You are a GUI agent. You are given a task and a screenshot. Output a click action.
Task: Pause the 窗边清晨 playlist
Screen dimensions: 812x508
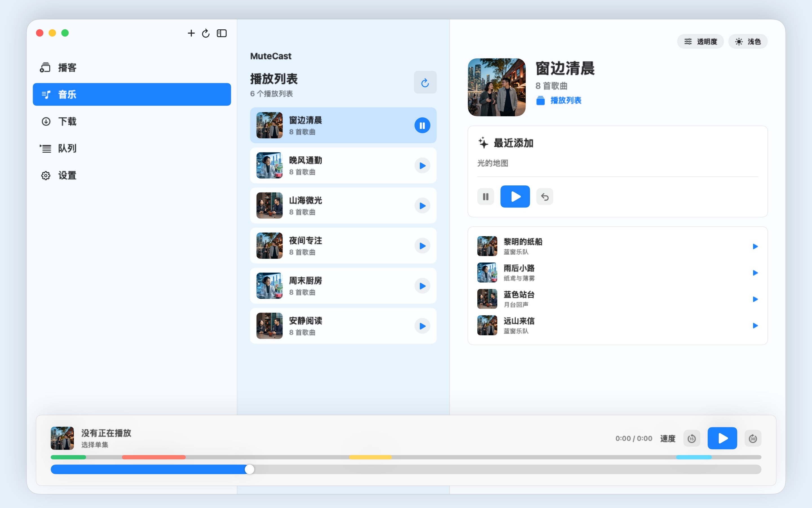pyautogui.click(x=422, y=125)
